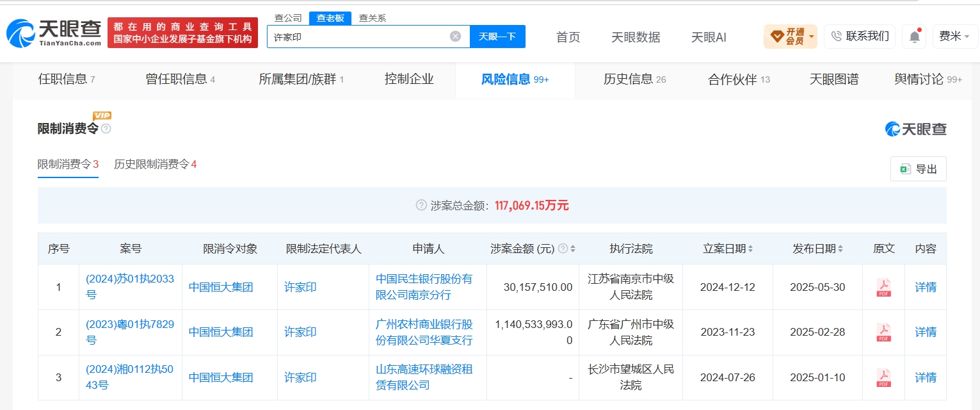Switch to 所属集团/族群 tab
980x410 pixels.
(x=301, y=79)
